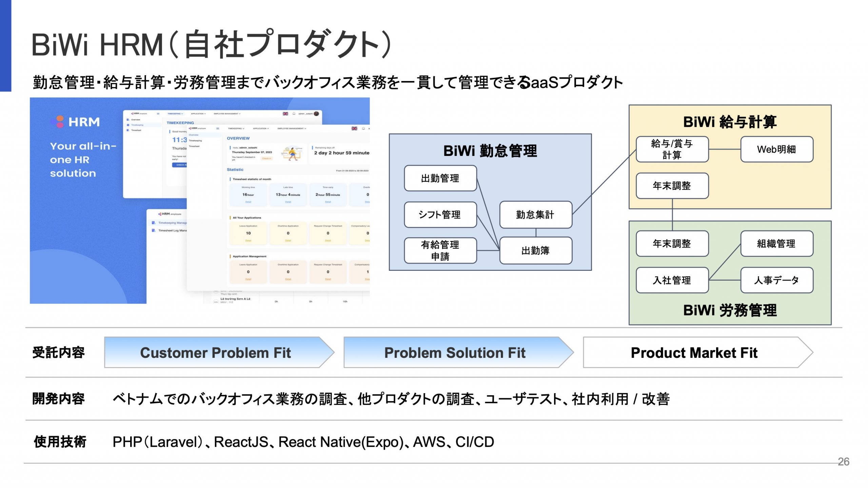
Task: Click Timesheet item in Timekeeping window sidebar
Action: pyautogui.click(x=136, y=130)
